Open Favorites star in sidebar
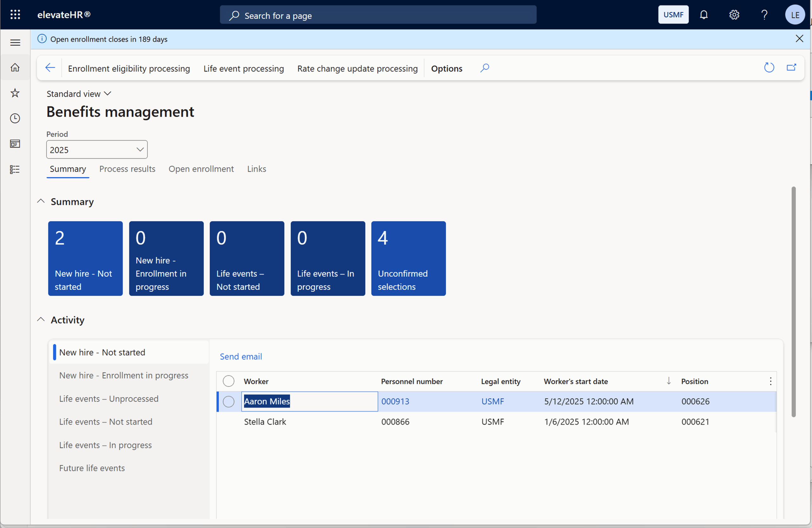This screenshot has height=528, width=812. coord(15,93)
